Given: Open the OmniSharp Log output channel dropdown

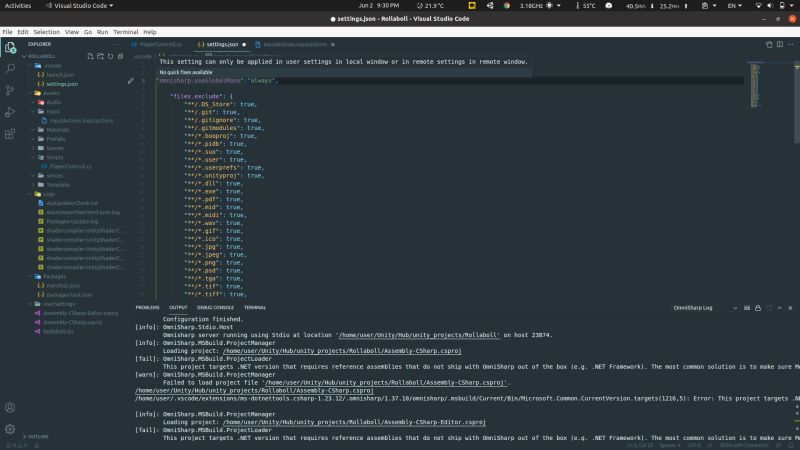Looking at the screenshot, I should coord(705,308).
